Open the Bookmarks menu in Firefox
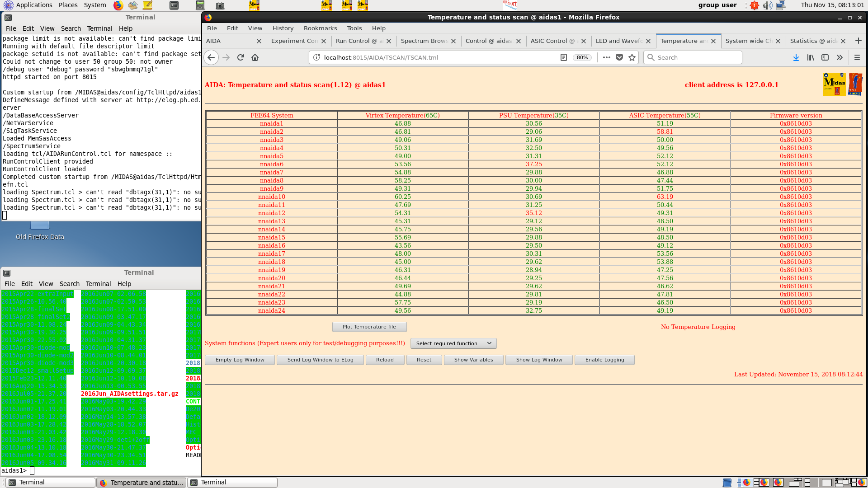This screenshot has width=868, height=488. click(320, 28)
